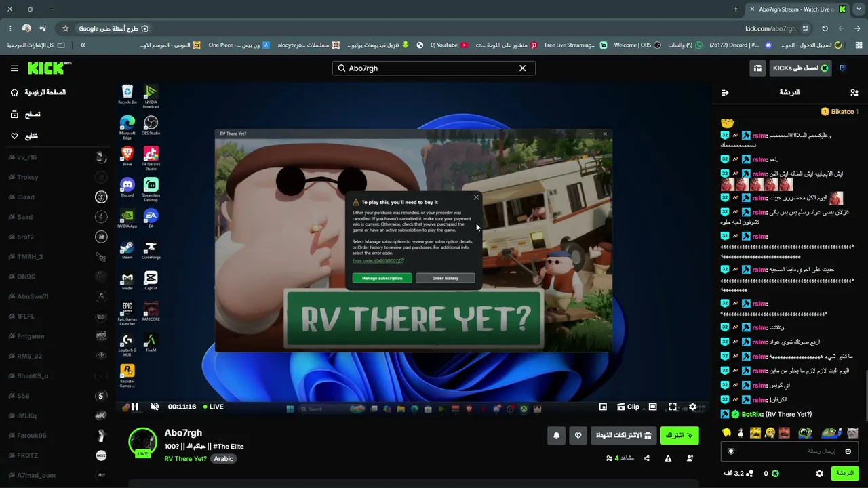Open the browser three-dot menu
Image resolution: width=868 pixels, height=488 pixels.
click(9, 28)
